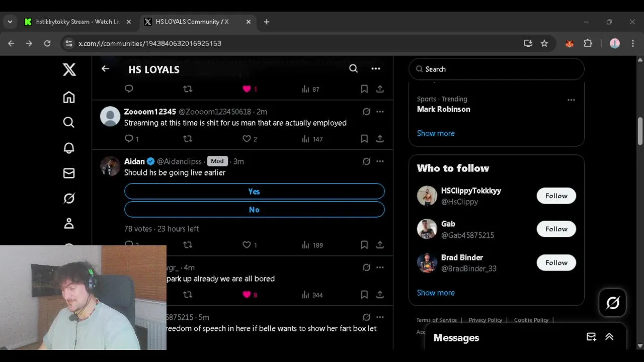The height and width of the screenshot is (362, 644).
Task: Expand the Messages drawer
Action: coord(609,337)
